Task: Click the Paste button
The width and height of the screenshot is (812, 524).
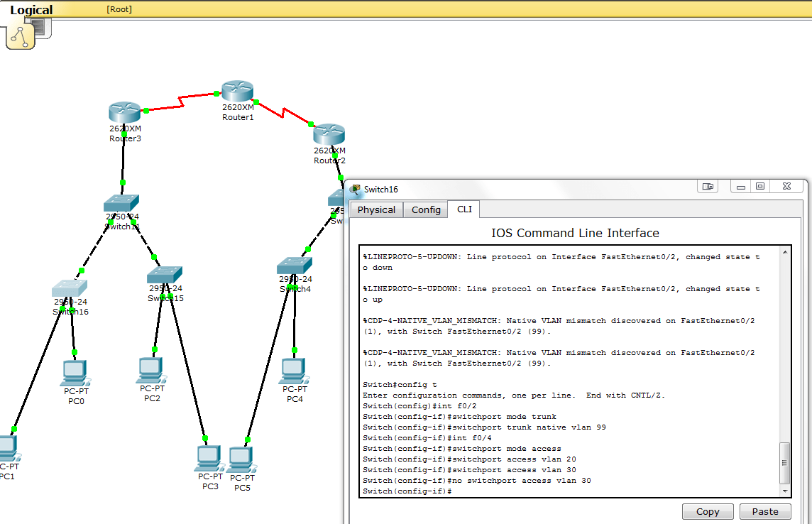Action: click(765, 511)
